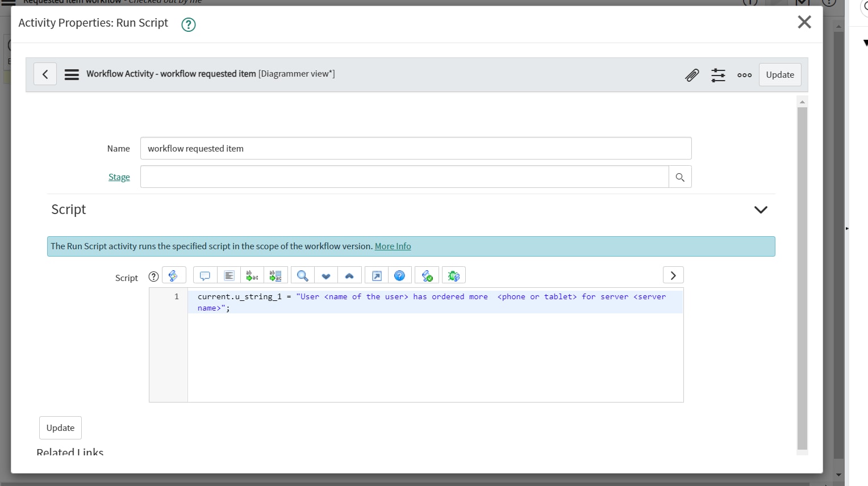Open the form context hamburger menu
Image resolution: width=868 pixels, height=486 pixels.
72,74
